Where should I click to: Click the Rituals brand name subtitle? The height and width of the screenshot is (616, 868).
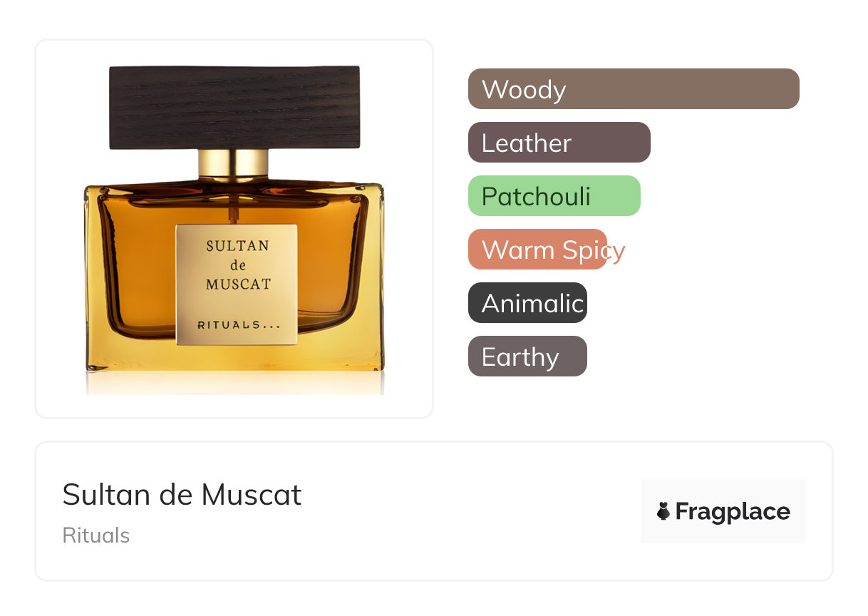96,535
